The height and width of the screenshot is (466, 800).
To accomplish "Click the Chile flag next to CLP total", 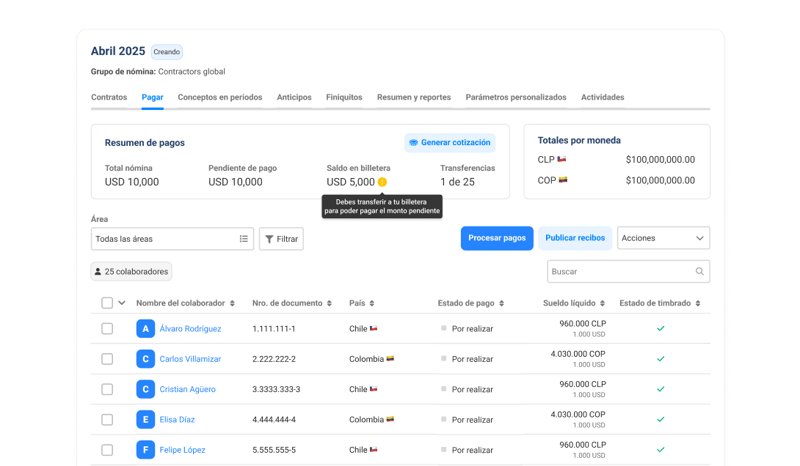I will tap(562, 159).
